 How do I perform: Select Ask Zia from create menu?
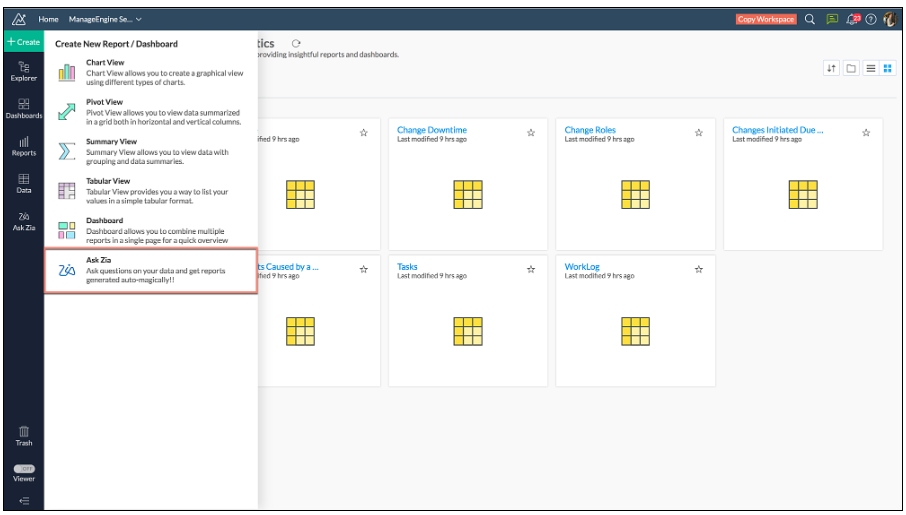[x=151, y=271]
